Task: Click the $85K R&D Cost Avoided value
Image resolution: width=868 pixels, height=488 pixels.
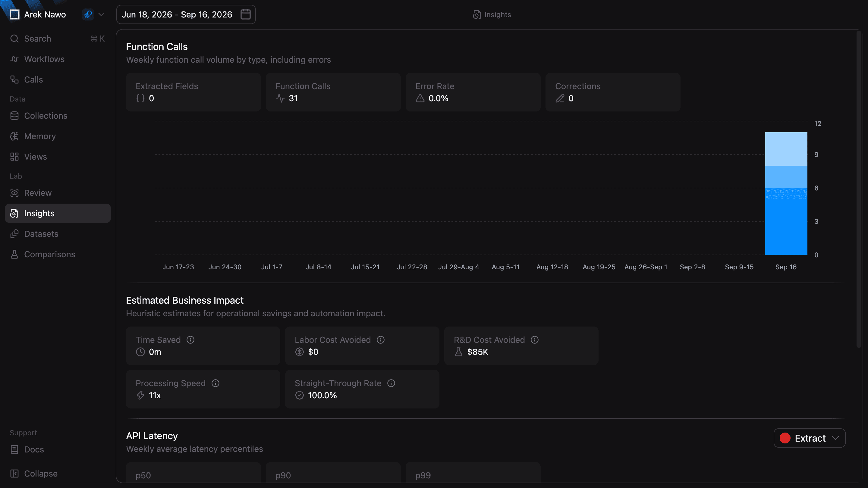Action: point(478,352)
